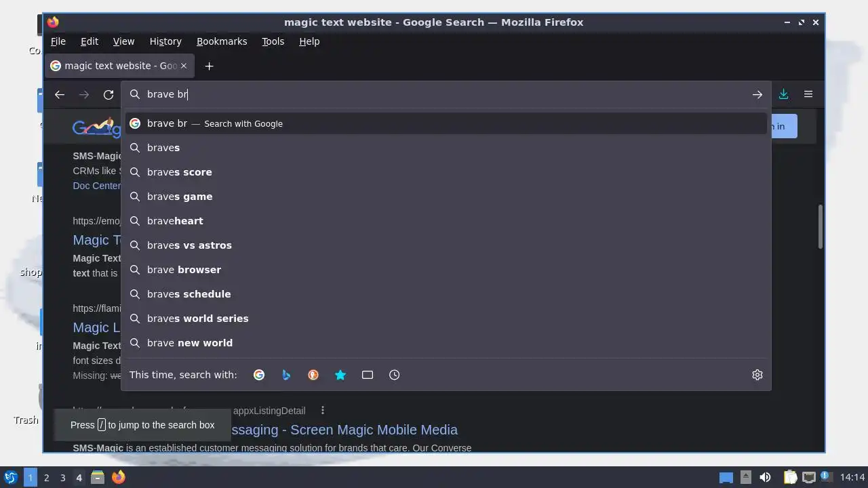
Task: Open the Edit menu
Action: click(90, 41)
